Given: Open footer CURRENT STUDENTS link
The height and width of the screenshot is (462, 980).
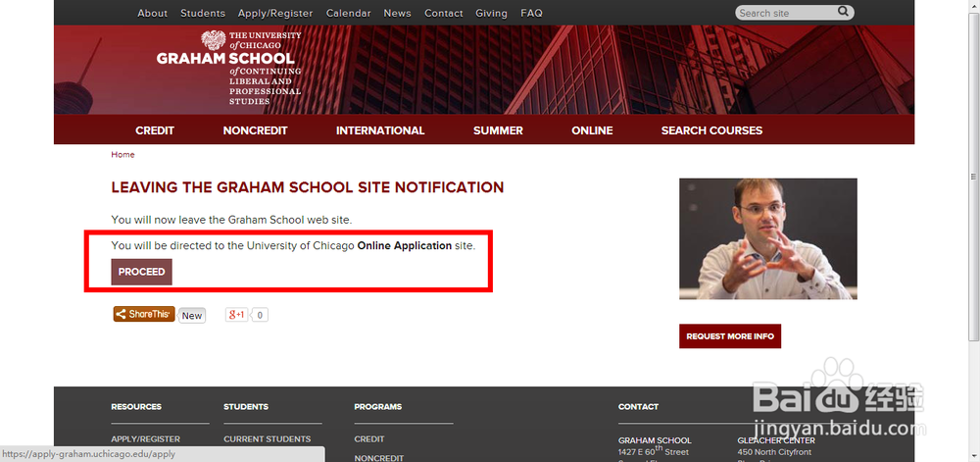Looking at the screenshot, I should coord(267,438).
